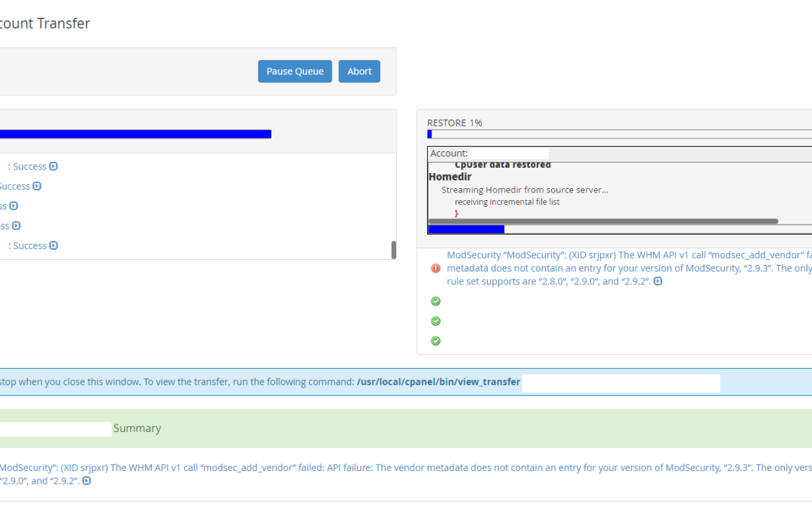Click the first green checkmark in restore panel

tap(435, 301)
